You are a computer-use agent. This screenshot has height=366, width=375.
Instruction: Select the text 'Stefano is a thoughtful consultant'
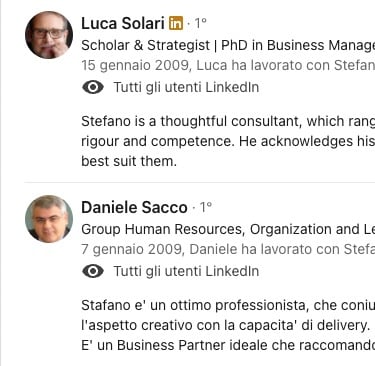[x=191, y=121]
